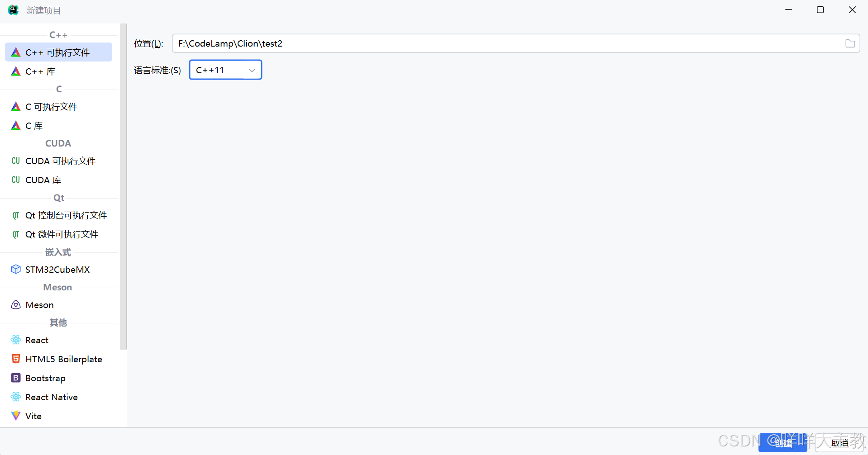Select 'React Native' project type text
868x455 pixels.
point(52,397)
